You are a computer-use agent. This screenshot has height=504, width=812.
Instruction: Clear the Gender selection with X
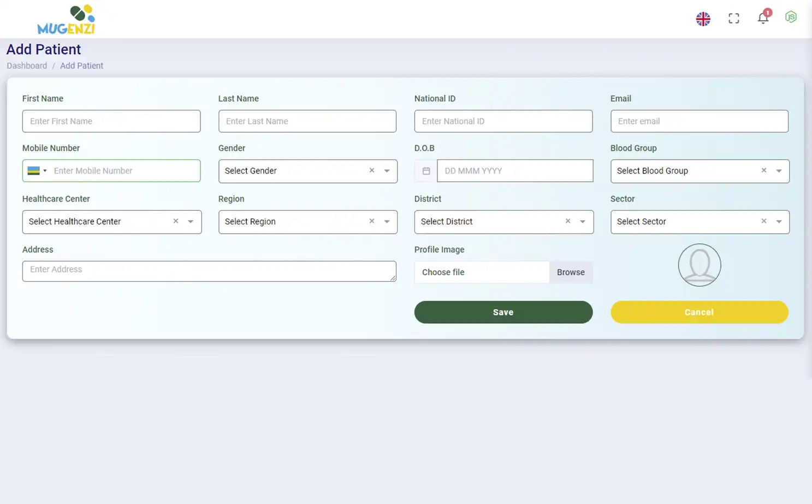[372, 170]
